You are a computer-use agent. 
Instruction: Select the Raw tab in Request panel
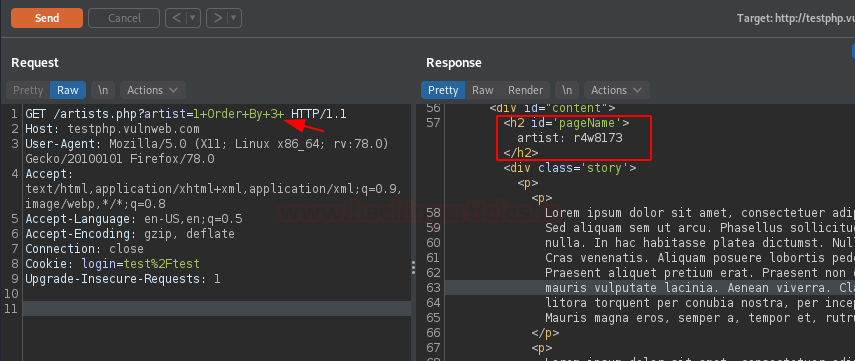click(x=68, y=90)
